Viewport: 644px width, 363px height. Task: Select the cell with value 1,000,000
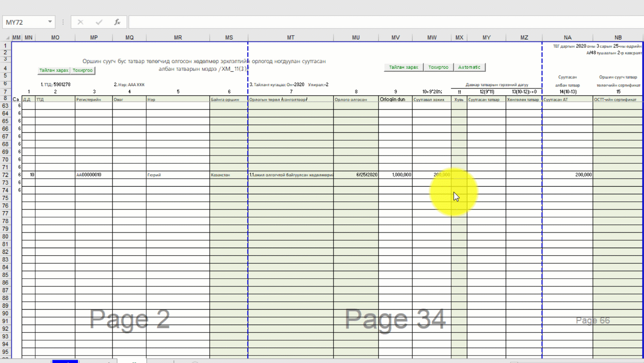click(395, 175)
